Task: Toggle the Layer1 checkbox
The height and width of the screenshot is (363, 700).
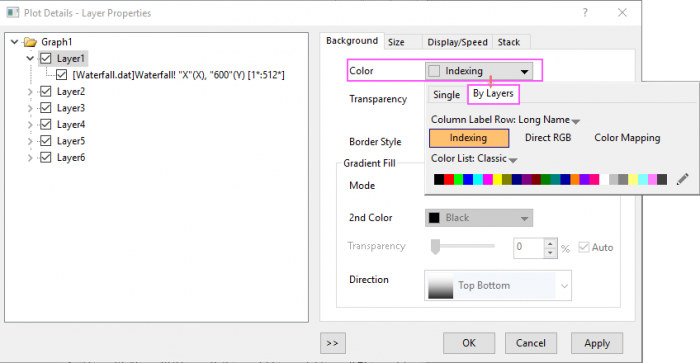Action: 46,58
